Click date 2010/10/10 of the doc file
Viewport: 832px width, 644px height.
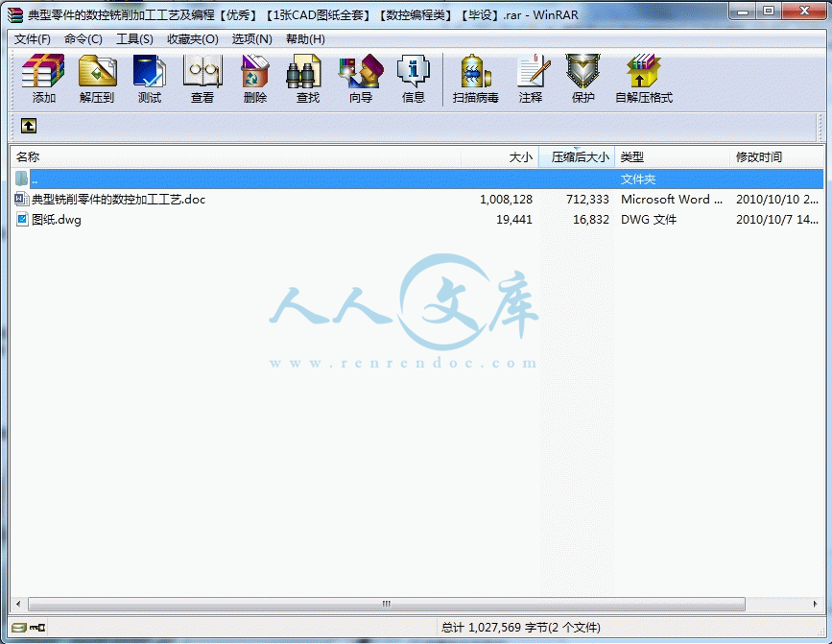tap(777, 200)
